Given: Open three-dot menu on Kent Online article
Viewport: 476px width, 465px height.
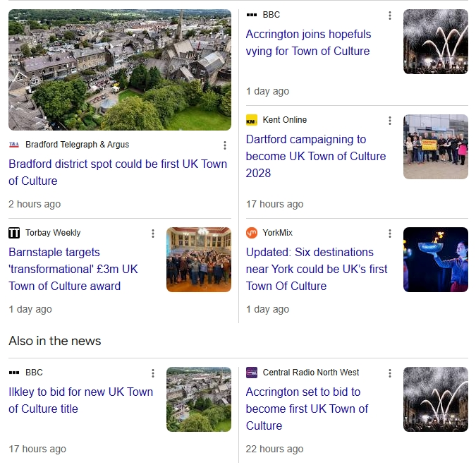Looking at the screenshot, I should click(390, 121).
